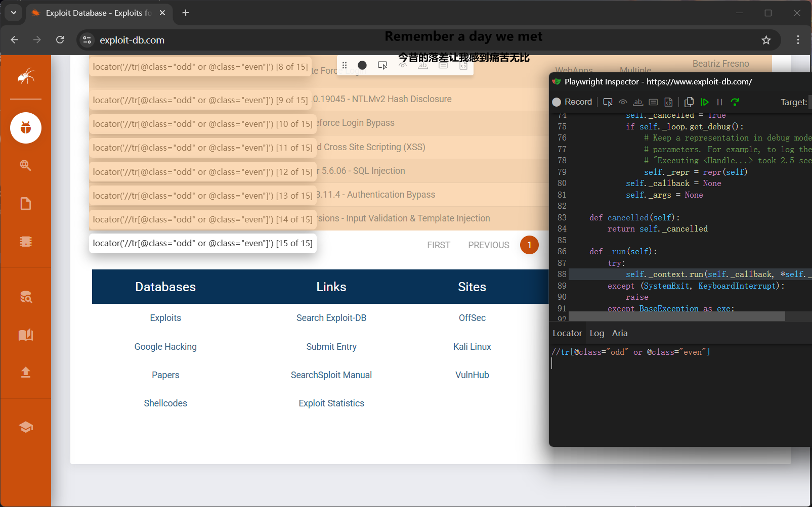Open the Exploit Statistics footer link
Image resolution: width=812 pixels, height=507 pixels.
331,403
